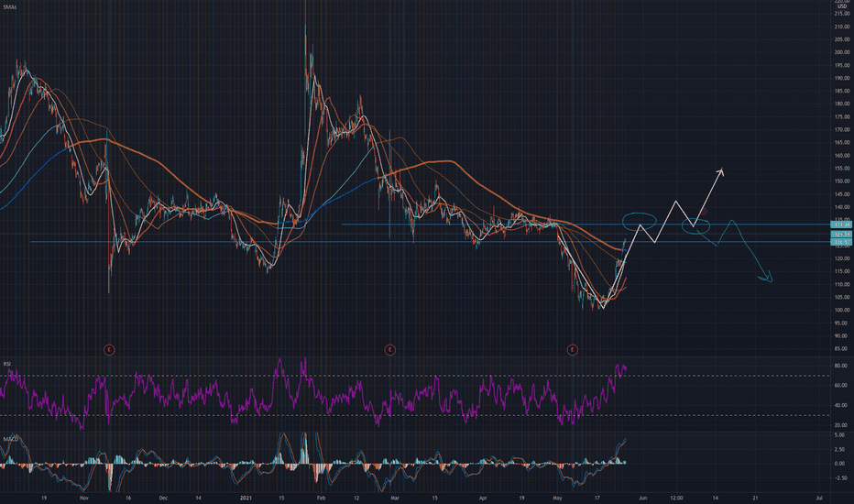Open the November earnings E marker

(109, 350)
